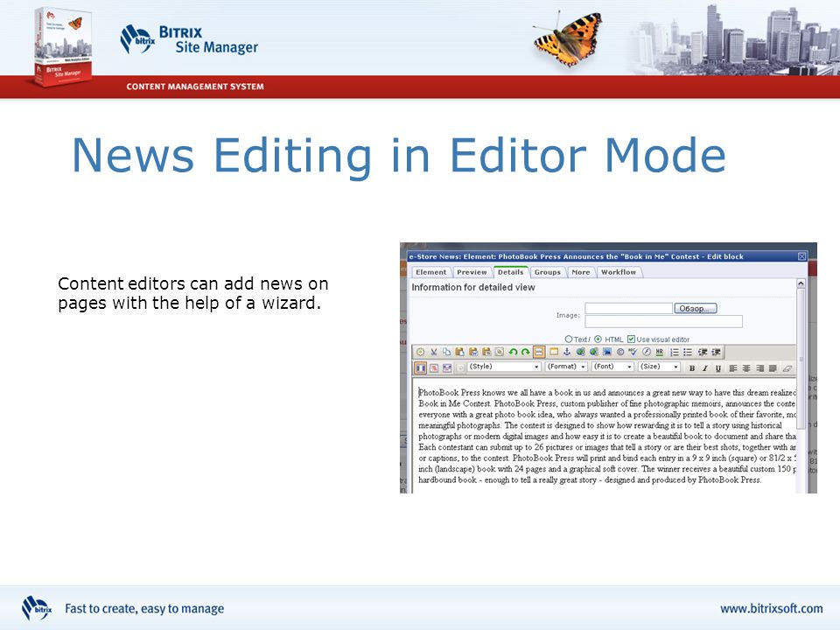840x630 pixels.
Task: Toggle Bold formatting button
Action: click(692, 368)
